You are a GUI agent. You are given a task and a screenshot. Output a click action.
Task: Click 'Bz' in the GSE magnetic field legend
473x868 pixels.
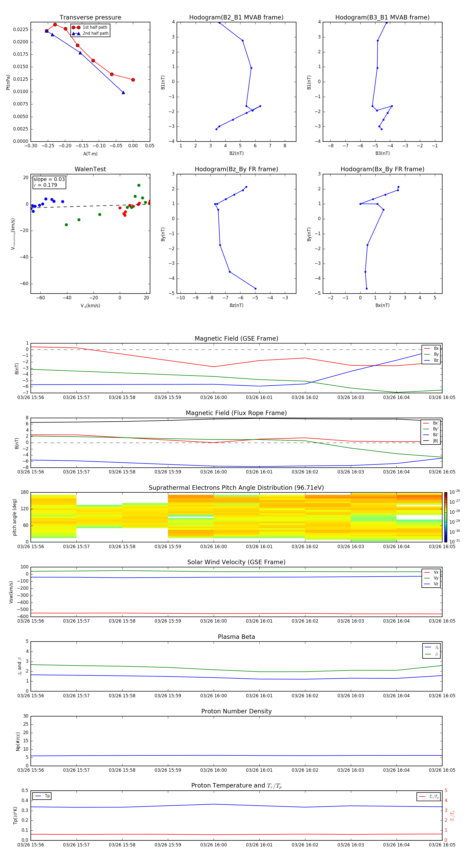(x=431, y=361)
